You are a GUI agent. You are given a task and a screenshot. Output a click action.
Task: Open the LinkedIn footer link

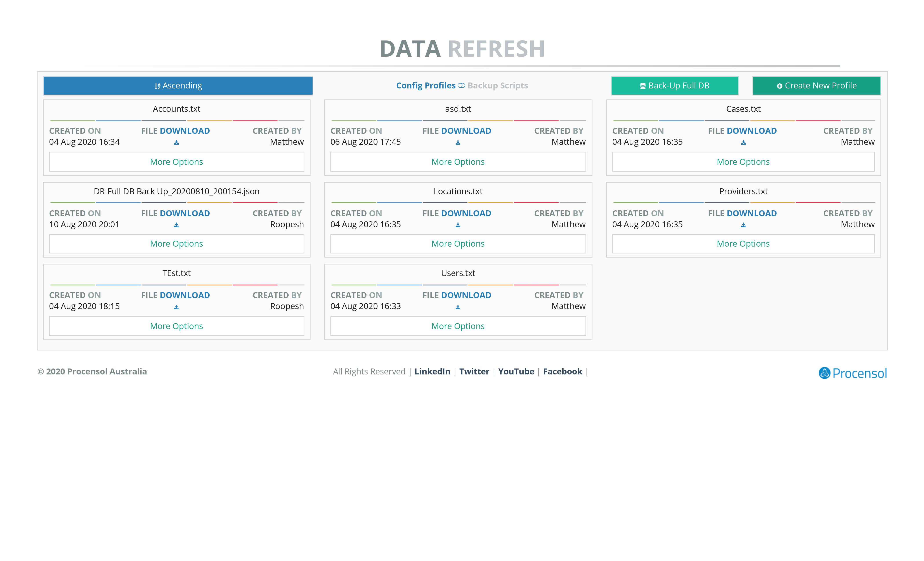pos(432,371)
